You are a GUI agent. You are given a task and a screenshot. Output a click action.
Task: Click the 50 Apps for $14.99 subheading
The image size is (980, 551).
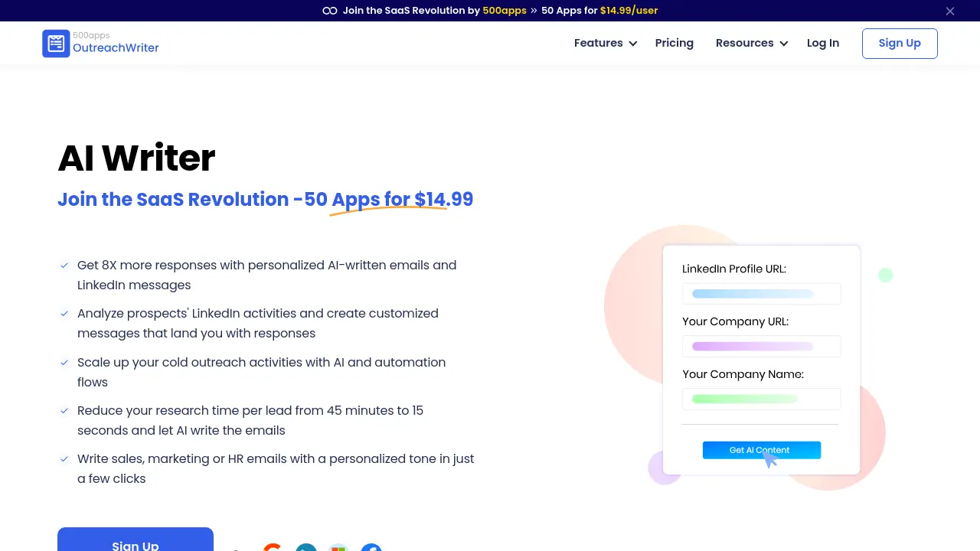click(x=389, y=199)
